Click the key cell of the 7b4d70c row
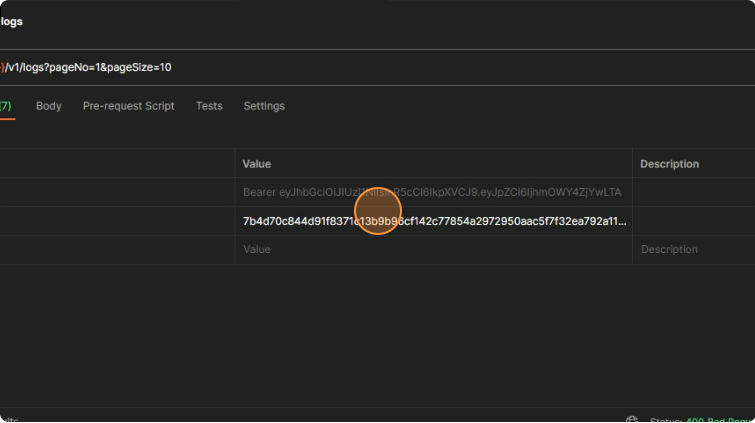The image size is (755, 423). [115, 221]
